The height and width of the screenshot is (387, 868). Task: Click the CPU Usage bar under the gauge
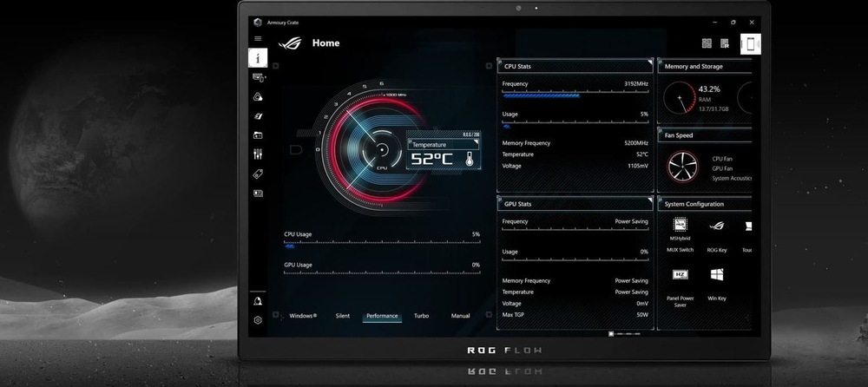coord(382,246)
